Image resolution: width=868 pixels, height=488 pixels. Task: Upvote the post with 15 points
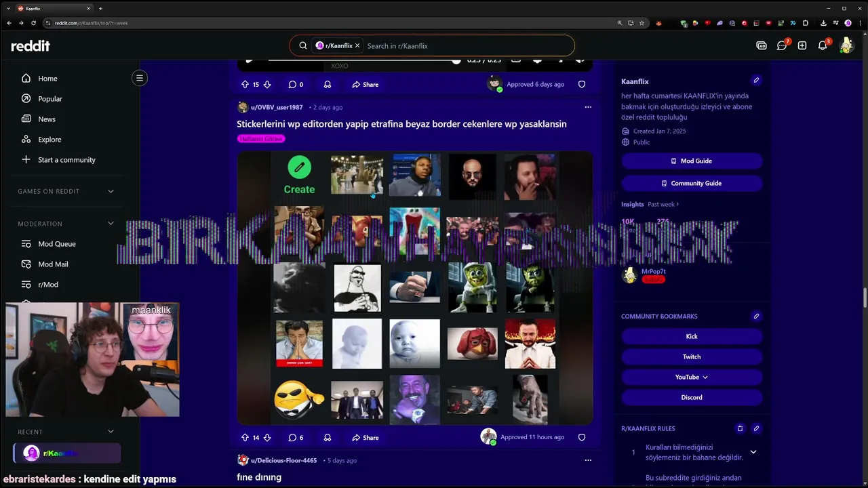click(x=245, y=85)
